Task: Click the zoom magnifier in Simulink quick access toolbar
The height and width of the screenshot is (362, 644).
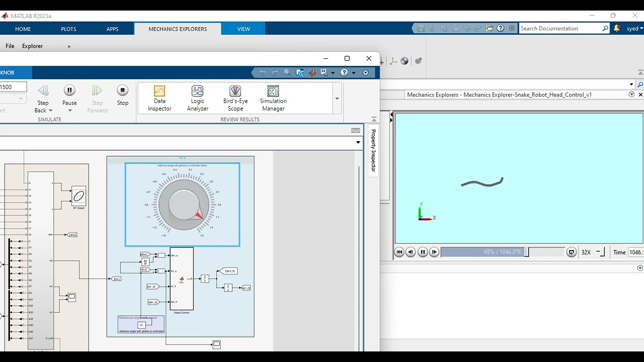Action: pos(287,72)
